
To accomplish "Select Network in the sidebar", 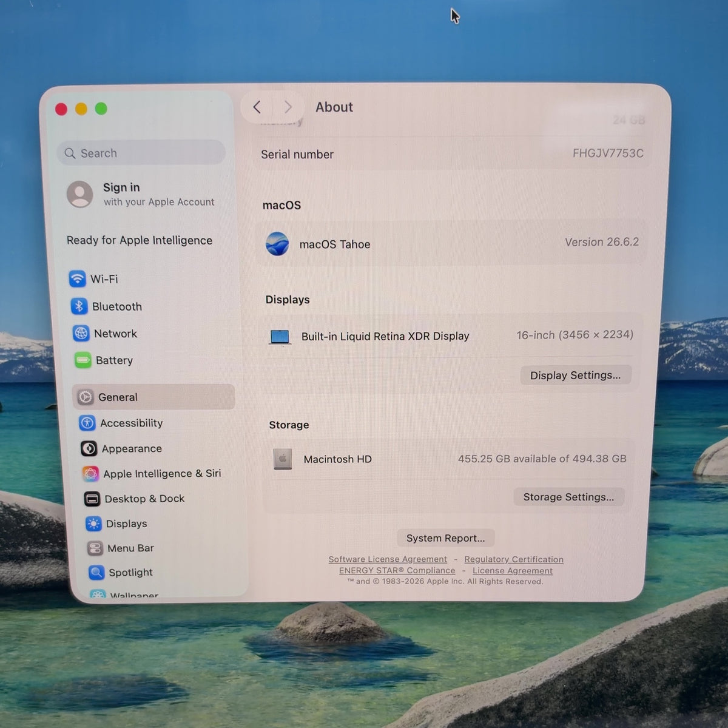I will coord(105,334).
